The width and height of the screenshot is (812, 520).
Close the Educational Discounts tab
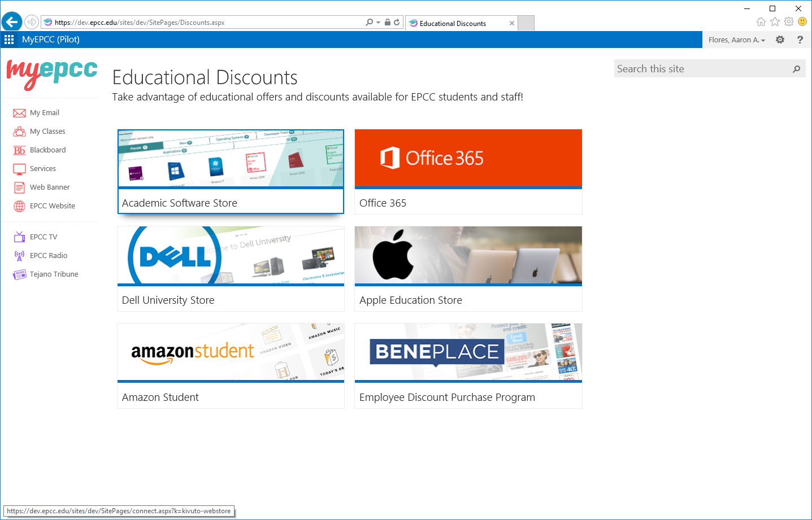(x=512, y=23)
